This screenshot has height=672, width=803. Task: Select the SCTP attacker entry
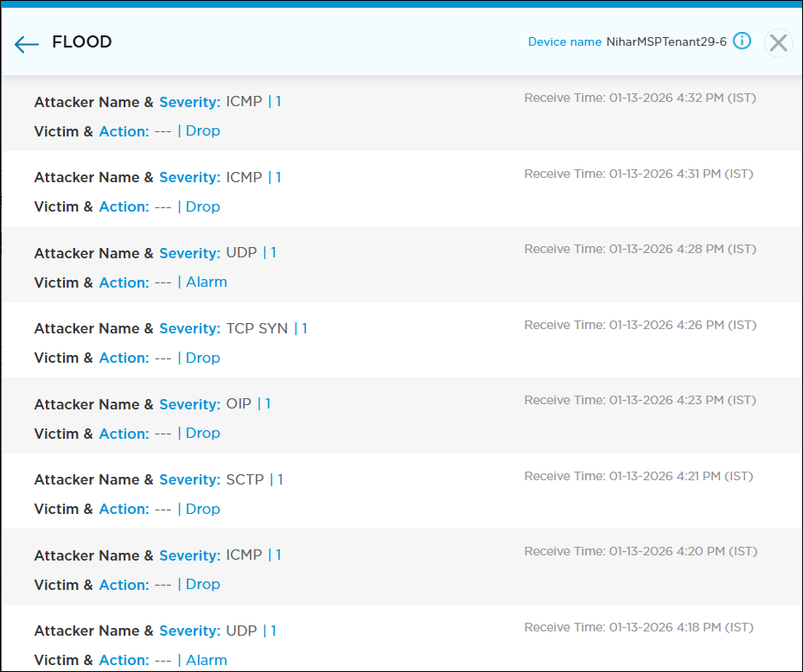[x=245, y=479]
